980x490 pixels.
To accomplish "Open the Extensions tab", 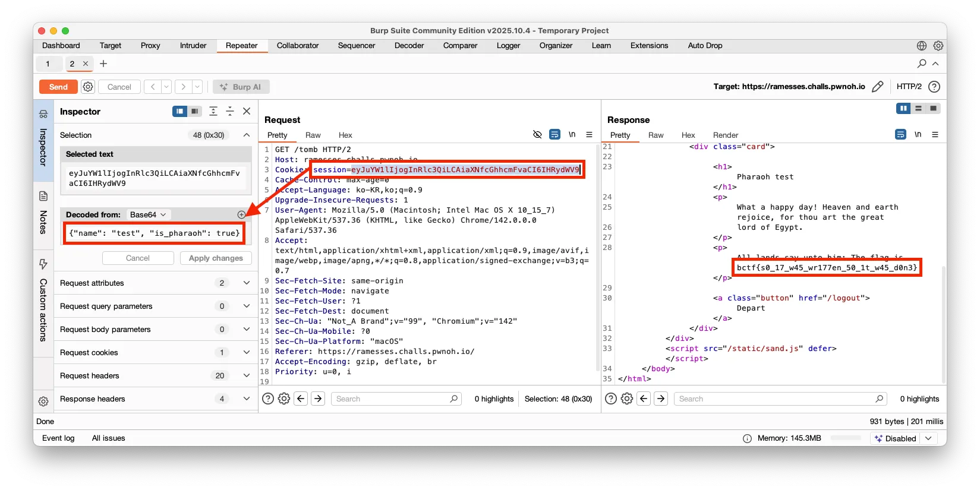I will point(649,46).
